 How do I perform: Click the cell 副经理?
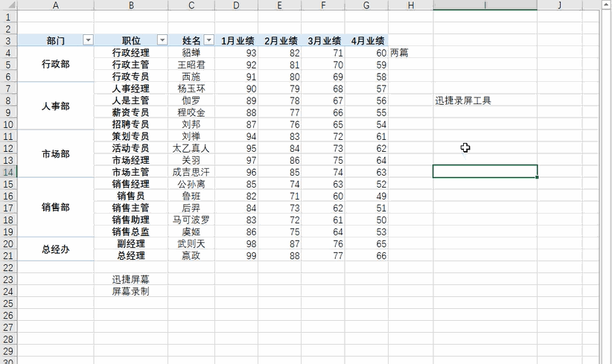pyautogui.click(x=131, y=244)
